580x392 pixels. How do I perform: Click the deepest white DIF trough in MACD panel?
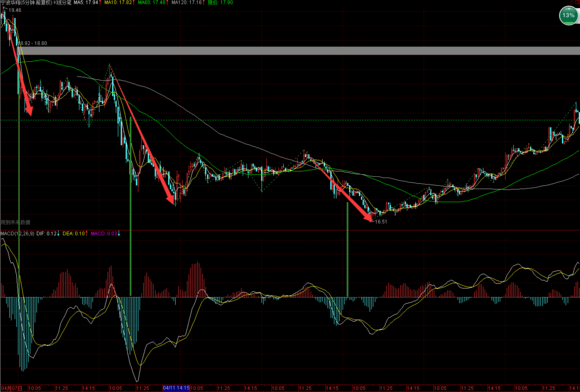[x=137, y=380]
